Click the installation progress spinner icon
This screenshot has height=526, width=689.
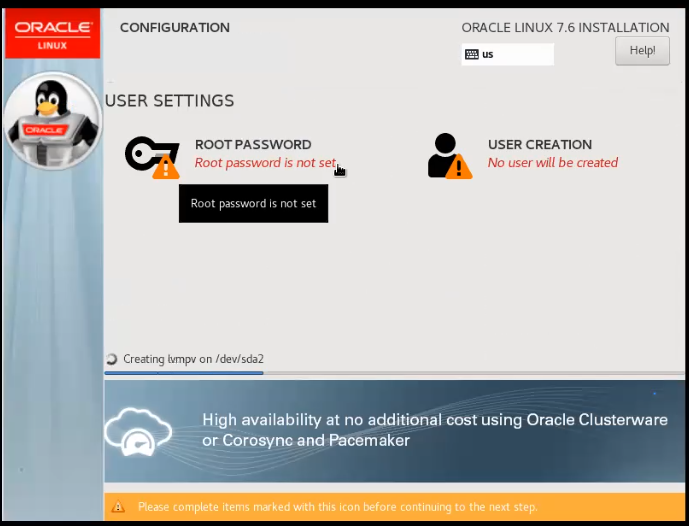coord(112,359)
